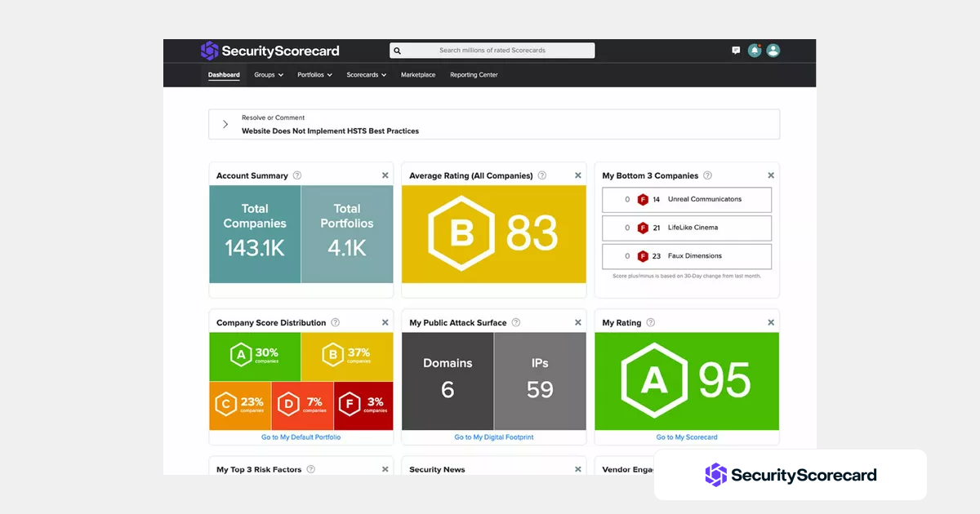Expand the Resolve or Comment chevron
The height and width of the screenshot is (514, 980).
[x=225, y=124]
